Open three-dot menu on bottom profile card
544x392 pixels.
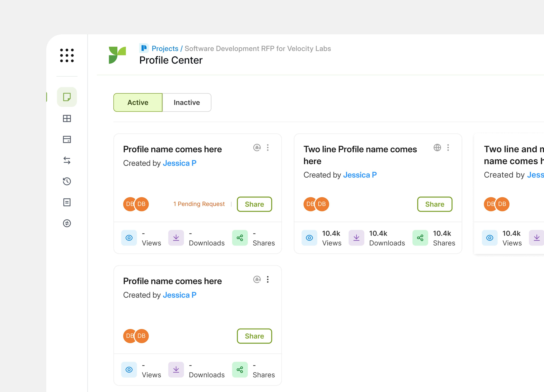pos(268,279)
